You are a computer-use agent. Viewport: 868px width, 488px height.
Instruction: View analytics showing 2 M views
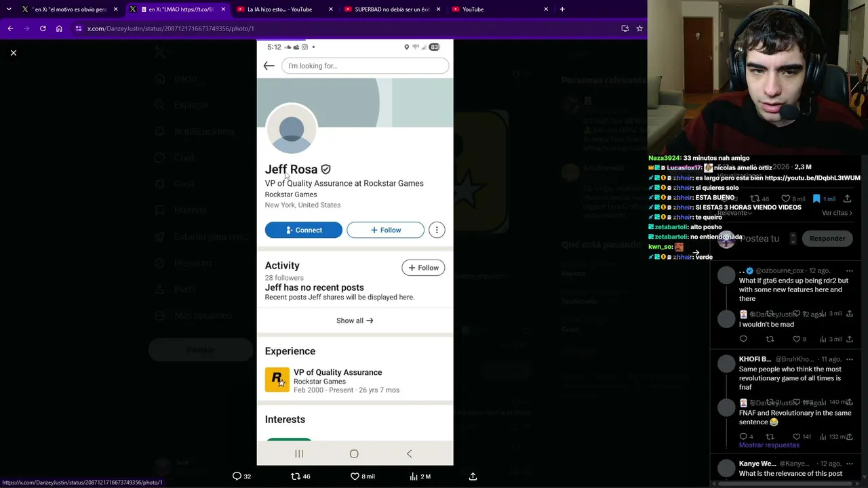point(420,476)
